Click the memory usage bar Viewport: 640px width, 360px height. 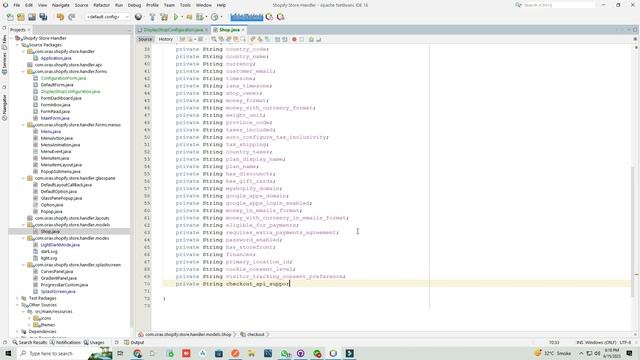[247, 17]
